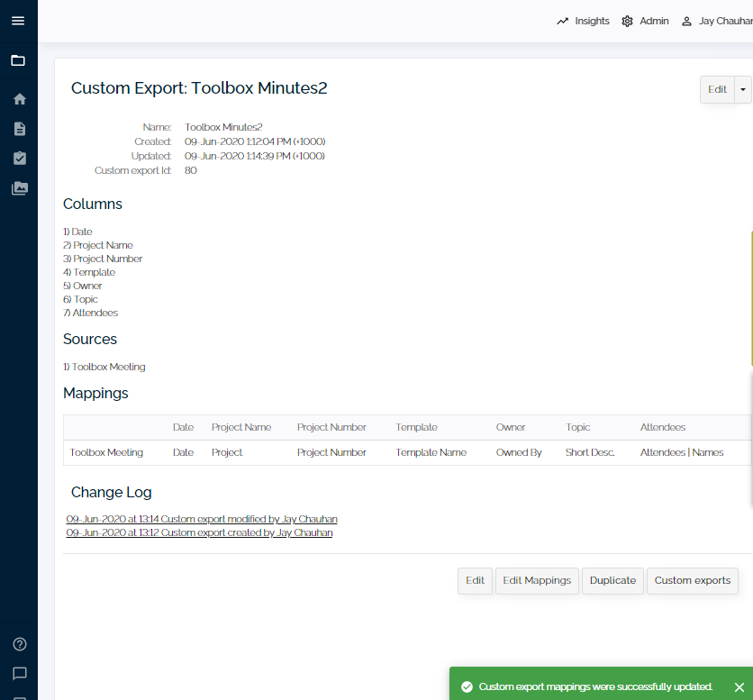Click the Insights trend icon
This screenshot has height=700, width=753.
click(x=562, y=21)
